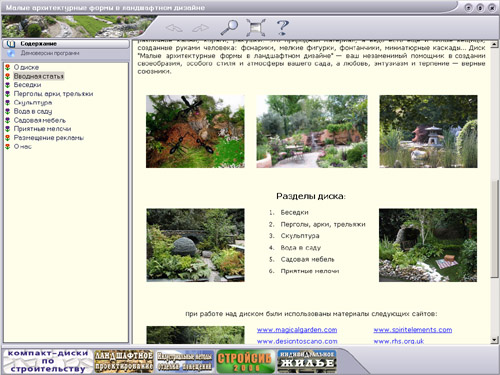Image resolution: width=500 pixels, height=375 pixels.
Task: Follow the www.rhs.org.uk link
Action: pos(399,341)
